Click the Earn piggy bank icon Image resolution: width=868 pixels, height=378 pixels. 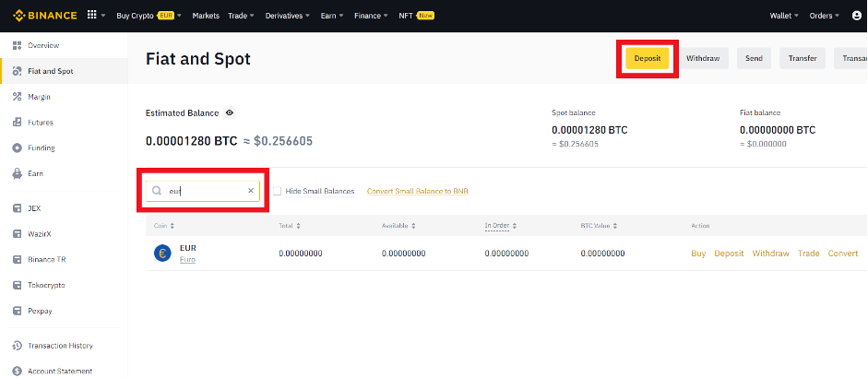[x=17, y=173]
